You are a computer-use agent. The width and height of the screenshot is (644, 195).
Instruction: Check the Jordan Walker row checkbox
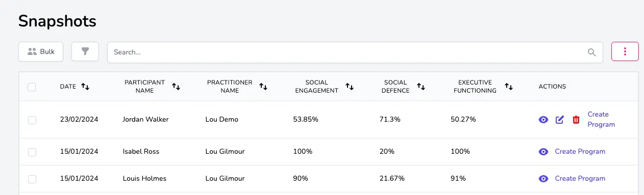pos(32,120)
